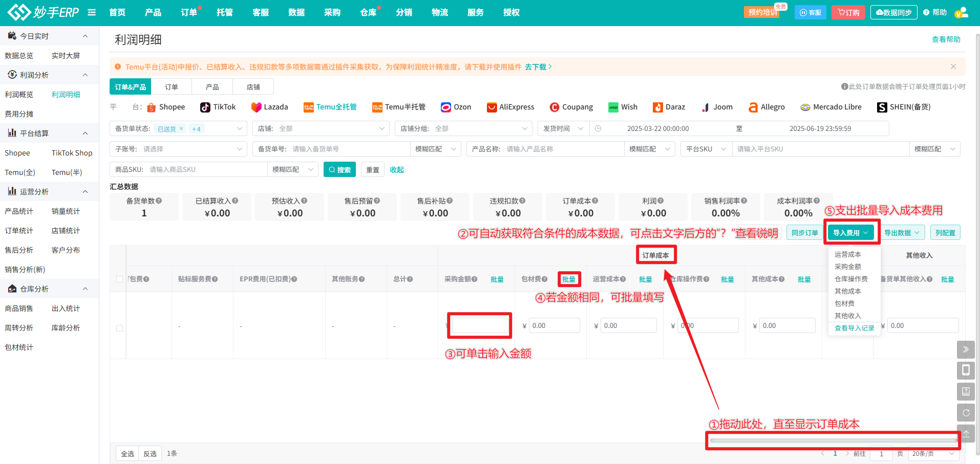Open the 采购 menu in top navigation
This screenshot has height=464, width=980.
click(x=332, y=12)
